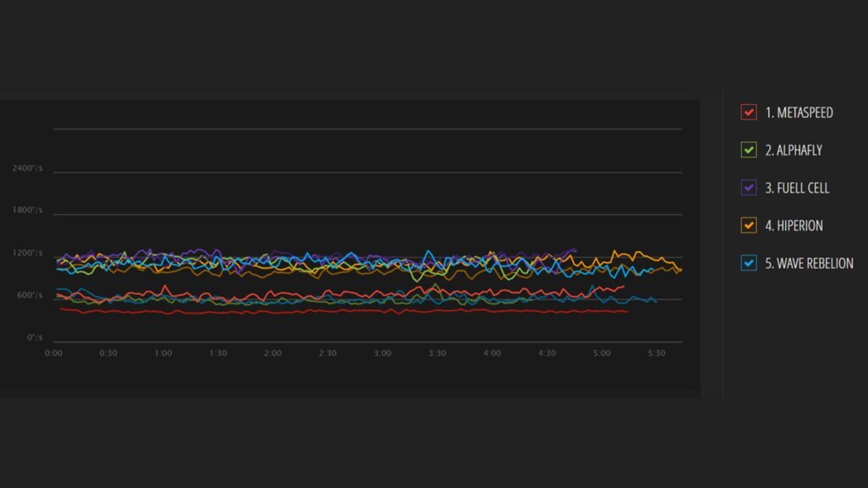Click the "3. FUELL CELL" legend label
The image size is (868, 488).
point(797,188)
